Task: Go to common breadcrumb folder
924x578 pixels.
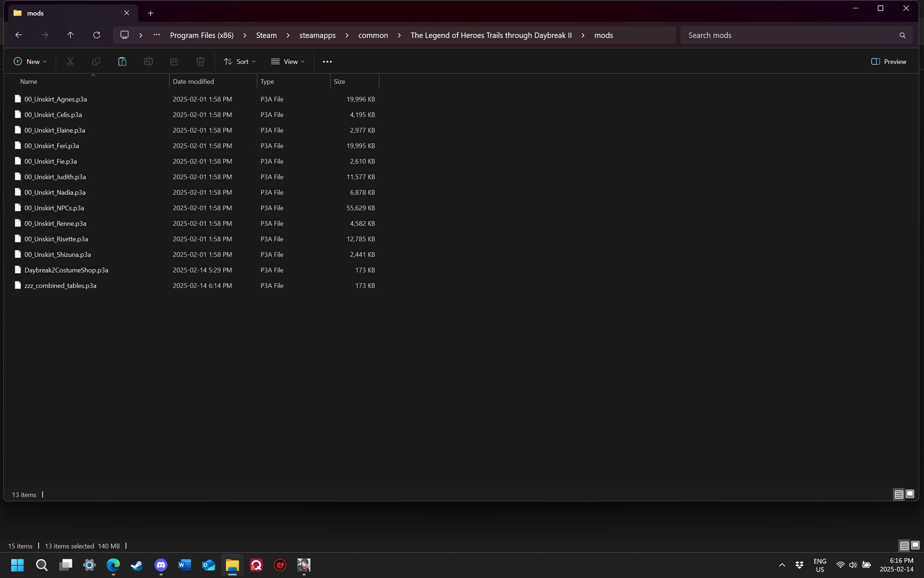Action: pos(373,35)
